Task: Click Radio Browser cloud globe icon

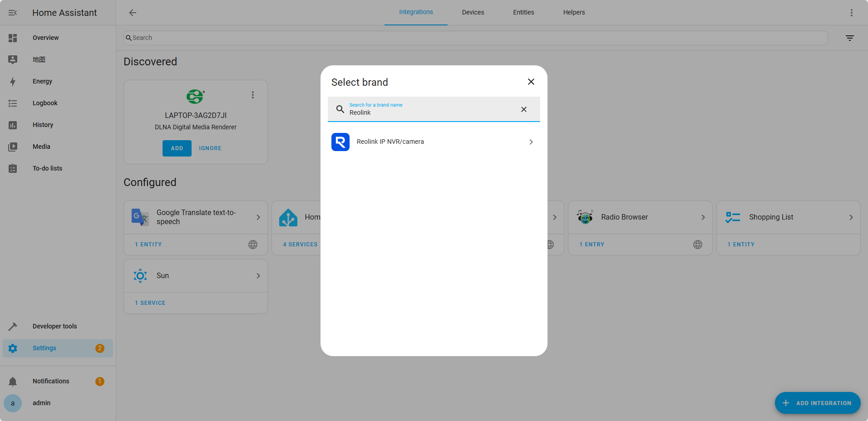Action: (x=698, y=245)
